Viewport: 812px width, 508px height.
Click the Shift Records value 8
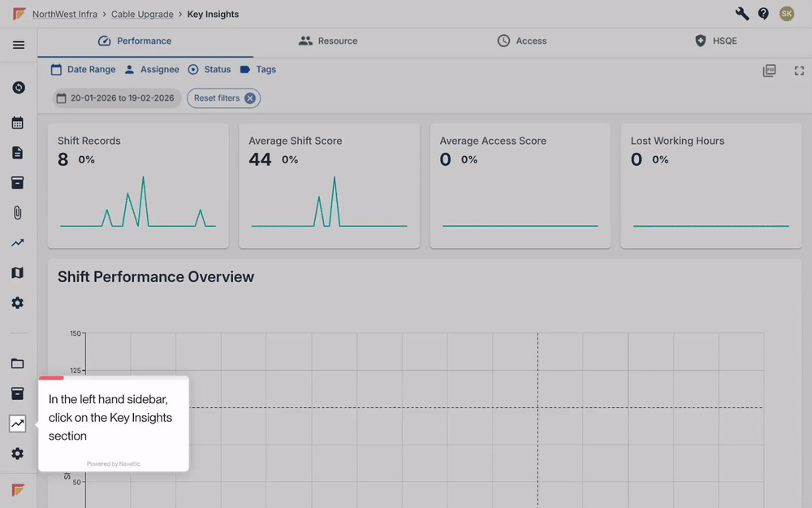[63, 159]
